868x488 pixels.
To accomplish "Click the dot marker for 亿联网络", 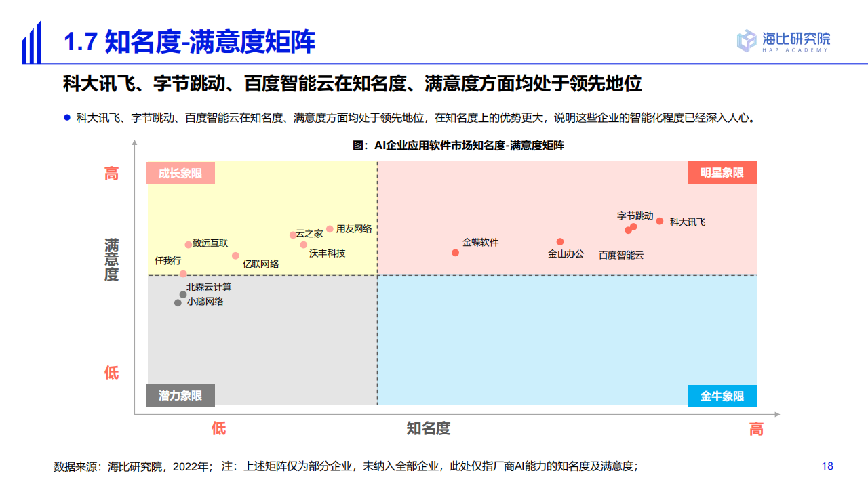I will coord(235,256).
